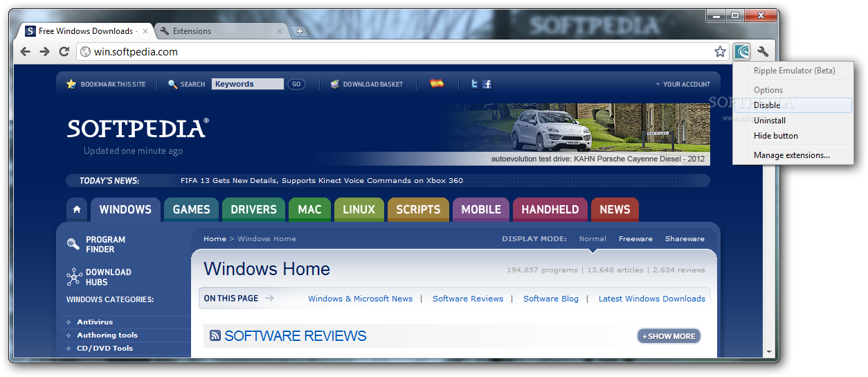Click the BOOKMARK THIS SITE link text
Image resolution: width=868 pixels, height=377 pixels.
click(114, 85)
